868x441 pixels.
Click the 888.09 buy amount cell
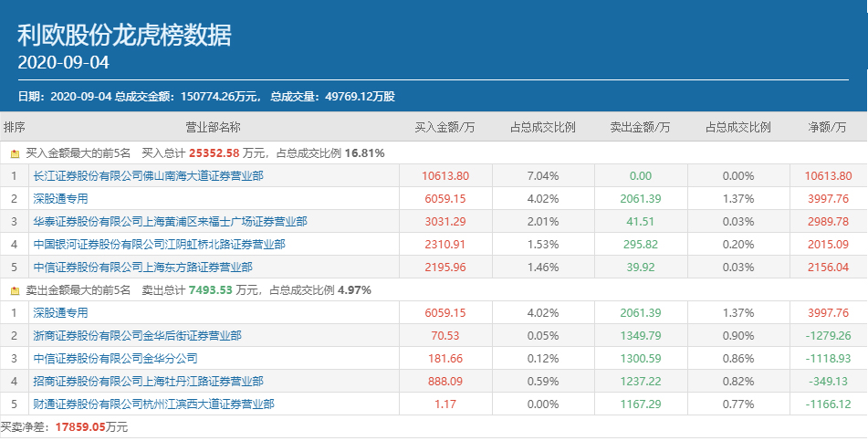445,381
